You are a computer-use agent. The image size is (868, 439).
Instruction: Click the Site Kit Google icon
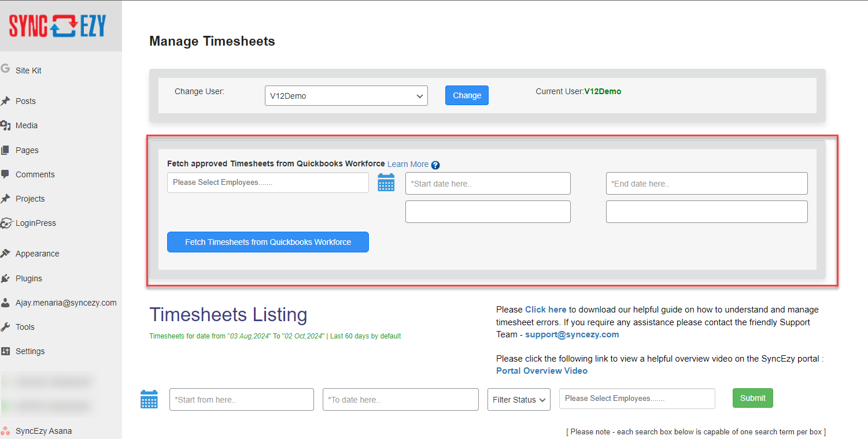tap(5, 69)
